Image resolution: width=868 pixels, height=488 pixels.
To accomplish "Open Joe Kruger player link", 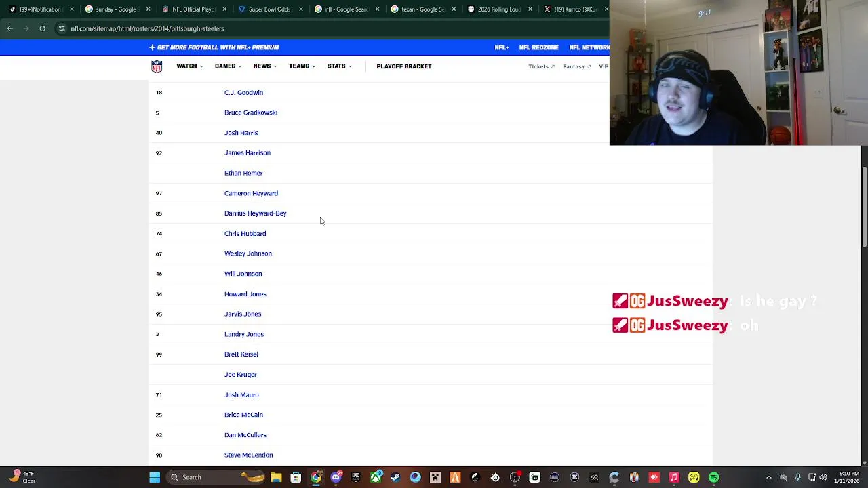I will tap(240, 375).
